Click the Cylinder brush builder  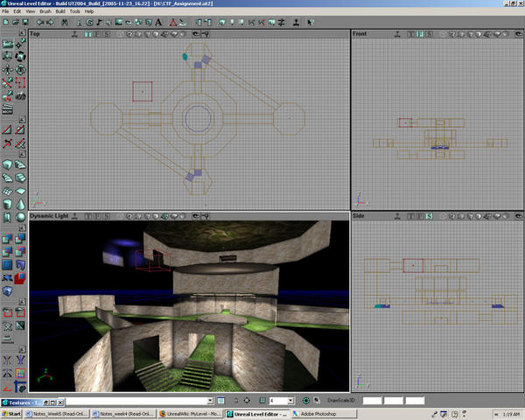7,204
